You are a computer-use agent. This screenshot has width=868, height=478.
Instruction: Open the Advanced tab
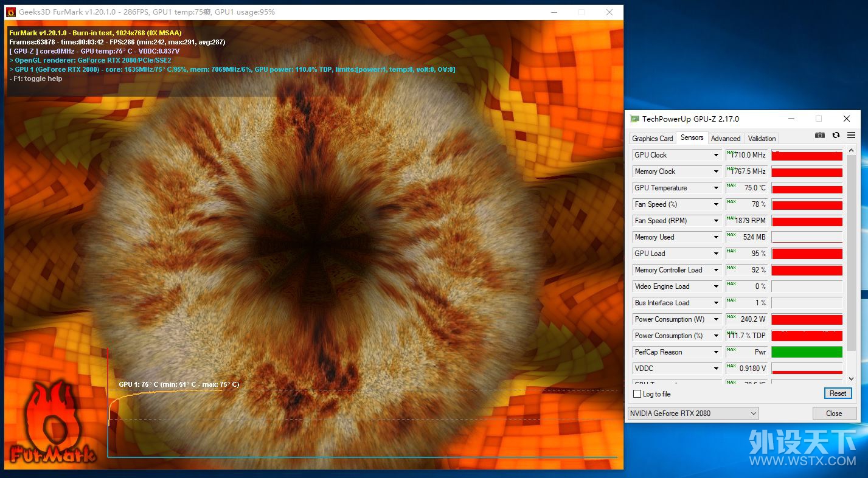[726, 138]
